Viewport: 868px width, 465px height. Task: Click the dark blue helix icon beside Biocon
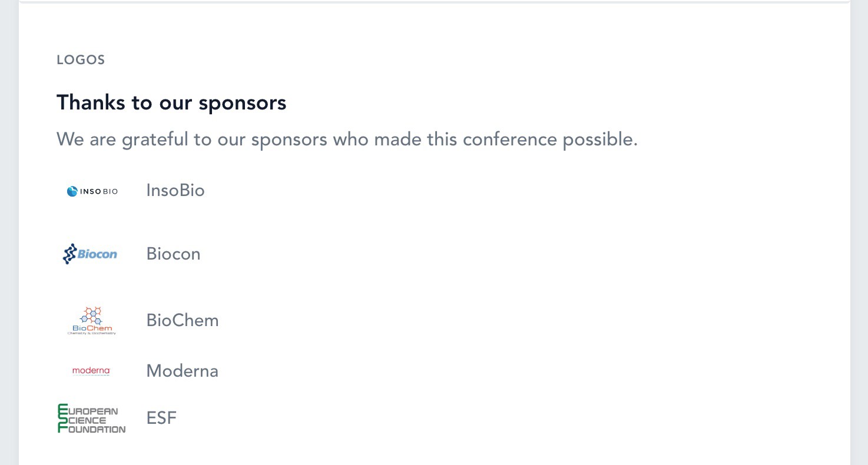click(x=69, y=254)
